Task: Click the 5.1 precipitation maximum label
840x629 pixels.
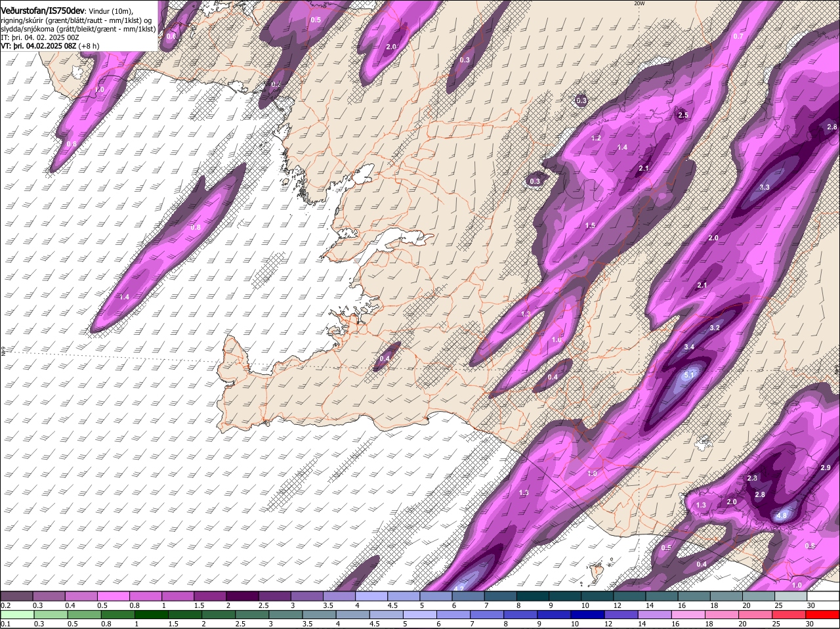Action: [x=689, y=375]
